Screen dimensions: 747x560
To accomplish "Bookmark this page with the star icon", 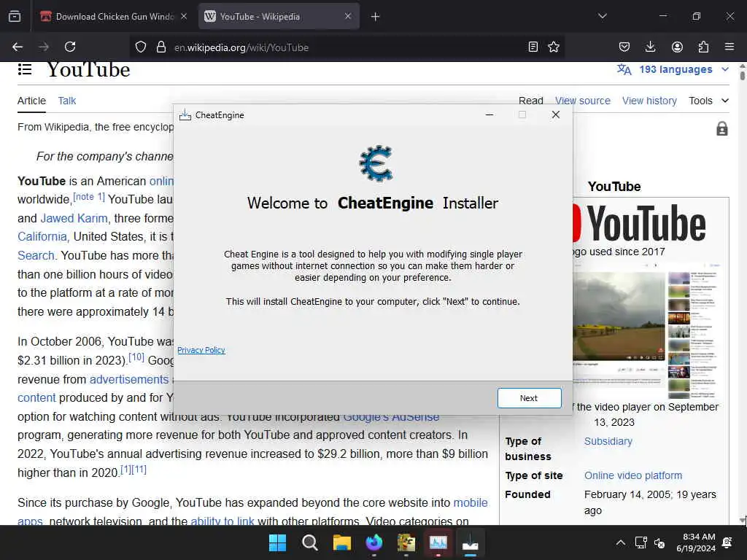I will (554, 47).
